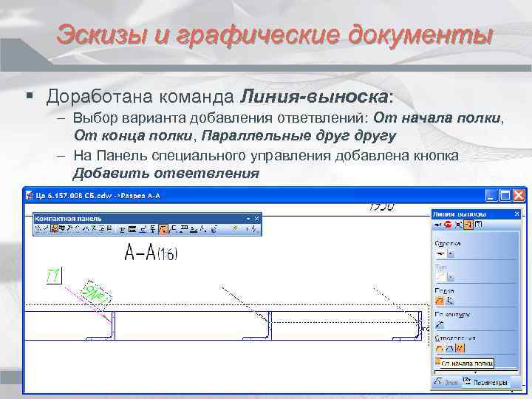
Task: Click the crossed-arrows icon in Линия-выноска toolbar
Action: pos(458,225)
